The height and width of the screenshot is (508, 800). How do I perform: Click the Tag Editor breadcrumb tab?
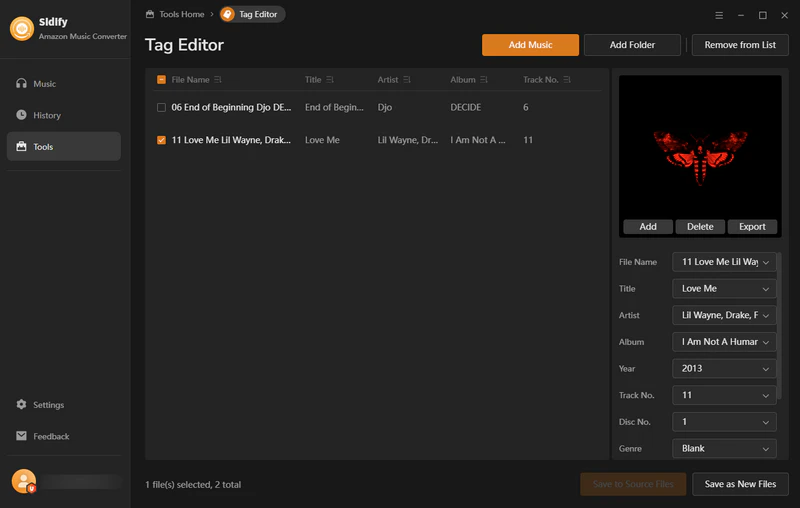(253, 14)
